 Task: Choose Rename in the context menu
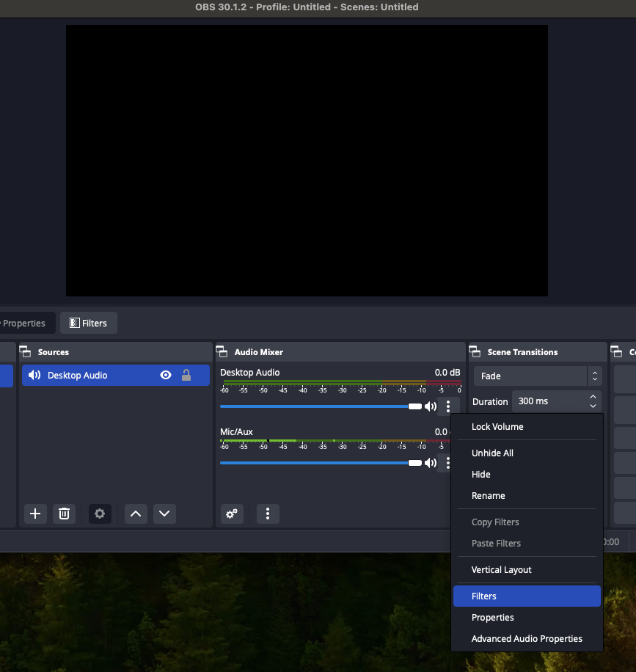click(x=488, y=495)
